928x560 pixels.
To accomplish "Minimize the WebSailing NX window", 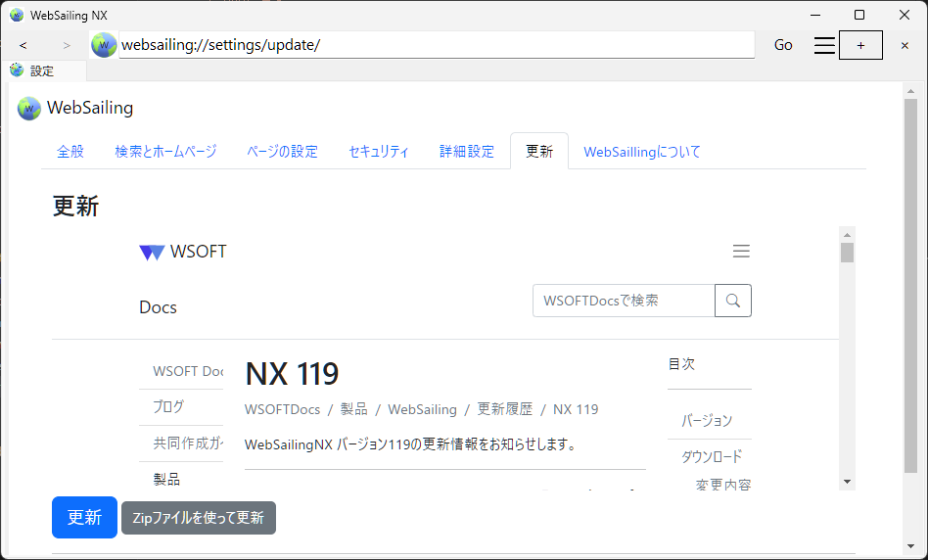I will (815, 15).
